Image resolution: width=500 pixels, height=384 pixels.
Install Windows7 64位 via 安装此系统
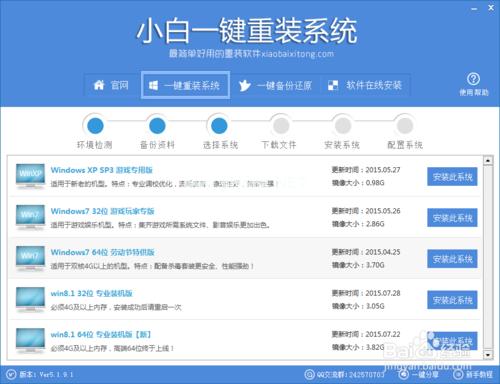click(452, 259)
